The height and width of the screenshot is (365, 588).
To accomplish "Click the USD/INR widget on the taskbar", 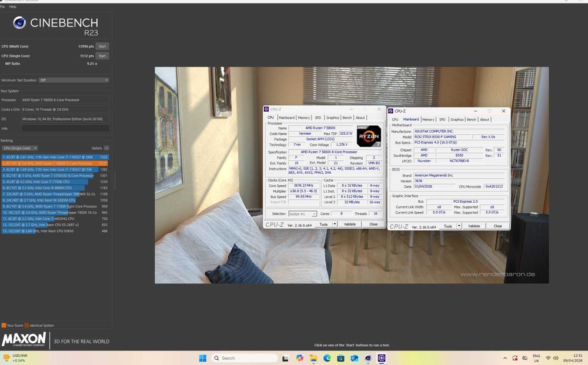I will pyautogui.click(x=15, y=358).
